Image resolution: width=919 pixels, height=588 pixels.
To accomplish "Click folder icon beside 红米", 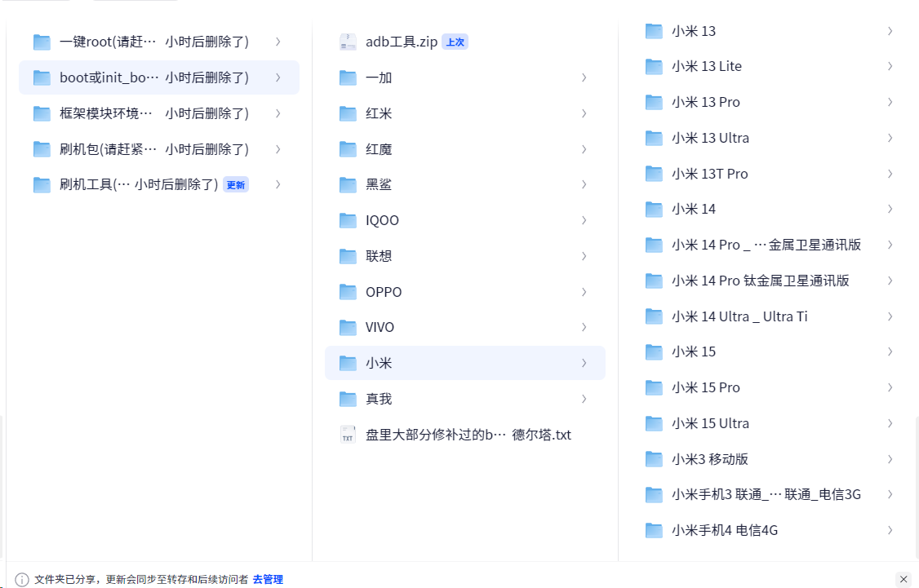I will click(x=348, y=113).
